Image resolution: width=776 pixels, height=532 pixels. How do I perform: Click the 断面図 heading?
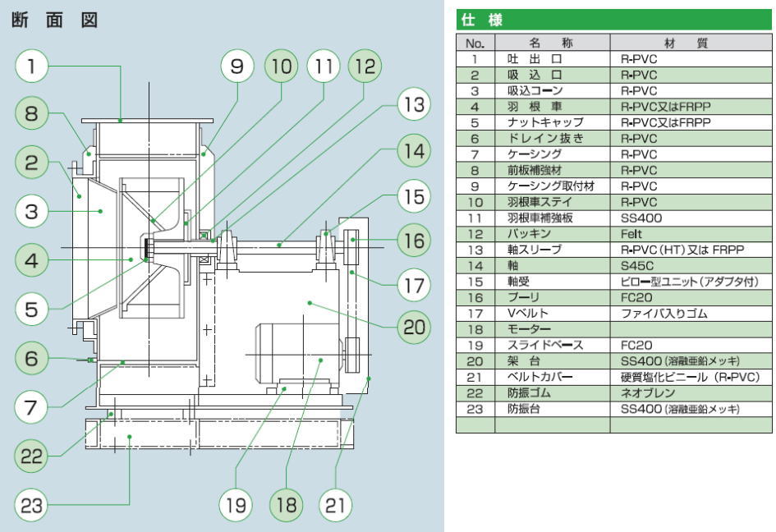click(54, 21)
